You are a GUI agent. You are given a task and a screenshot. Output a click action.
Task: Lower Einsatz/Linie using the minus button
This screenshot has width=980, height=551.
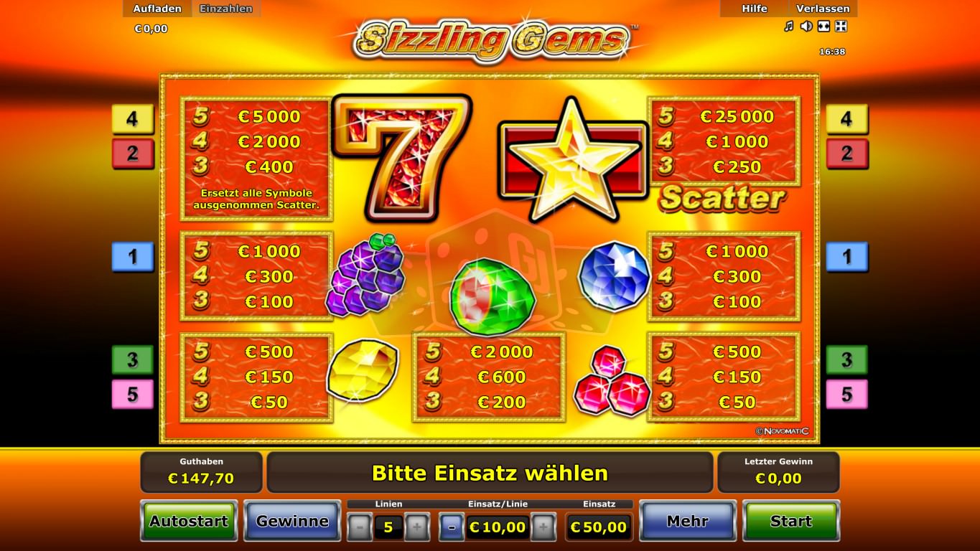[x=452, y=527]
